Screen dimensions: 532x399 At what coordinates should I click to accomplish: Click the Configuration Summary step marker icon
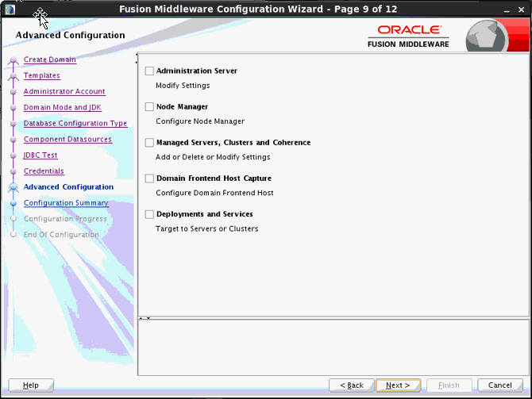point(13,203)
